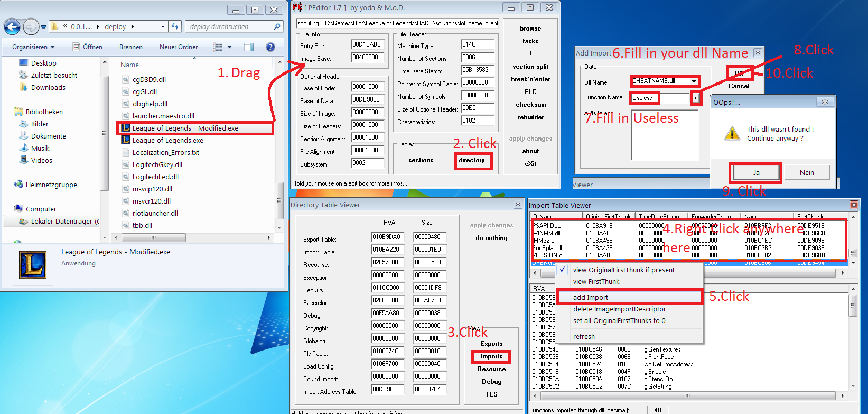Open Explorer help via the question mark icon
The width and height of the screenshot is (868, 414).
[x=270, y=47]
